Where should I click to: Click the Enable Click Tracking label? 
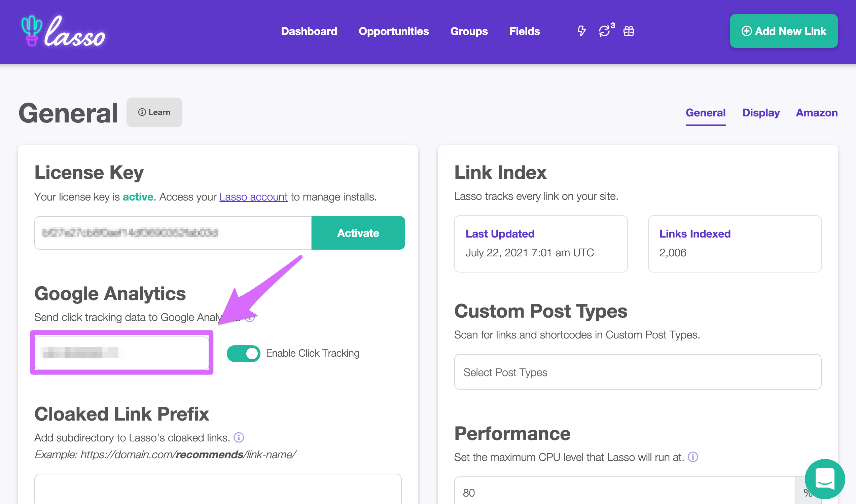(313, 353)
